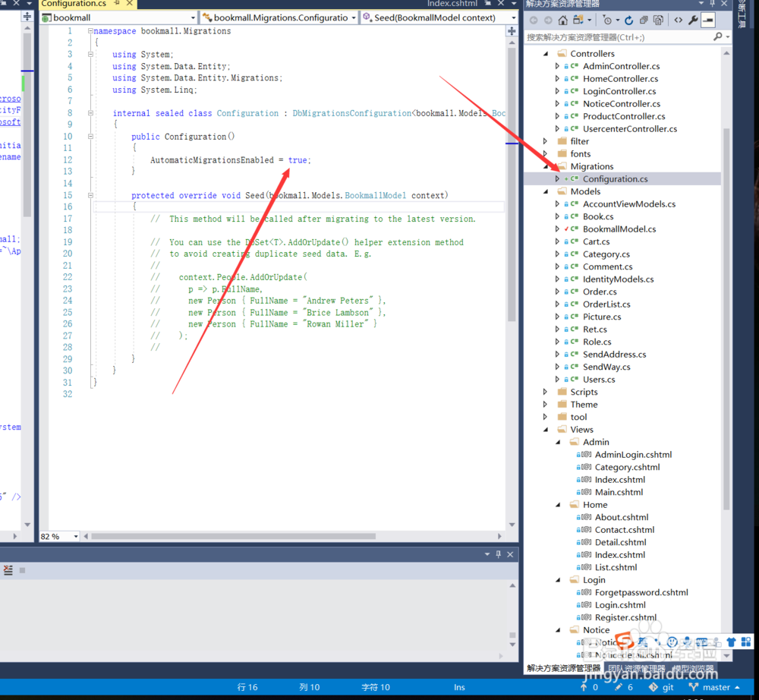The image size is (759, 700).
Task: Select UsercenterController.cs file
Action: pyautogui.click(x=630, y=129)
